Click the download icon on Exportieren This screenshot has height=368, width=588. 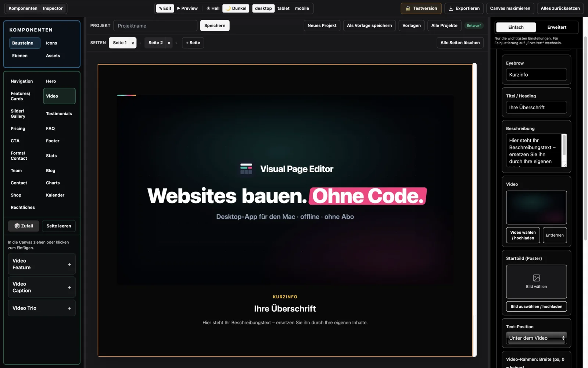pyautogui.click(x=451, y=8)
